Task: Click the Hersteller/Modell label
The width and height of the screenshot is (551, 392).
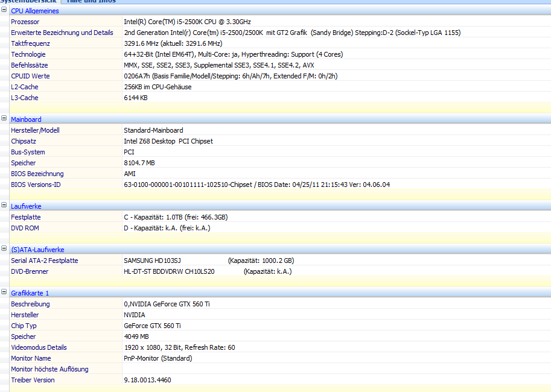Action: [x=35, y=130]
